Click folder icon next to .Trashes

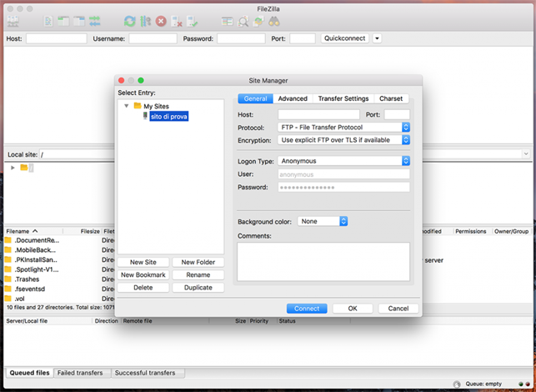8,279
